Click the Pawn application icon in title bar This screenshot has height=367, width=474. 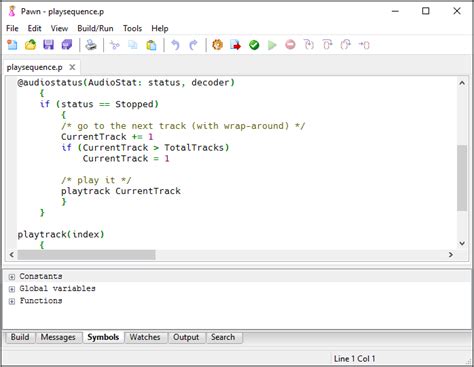click(12, 11)
